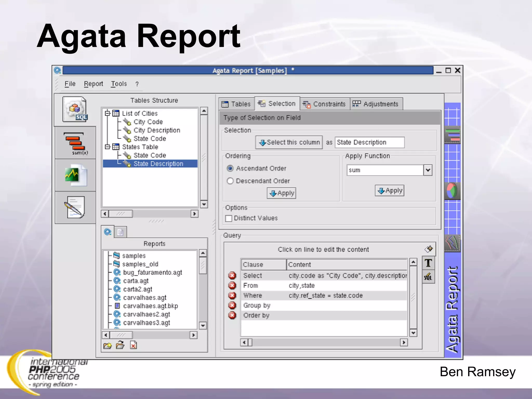Image resolution: width=532 pixels, height=399 pixels.
Task: Switch to the Agata reports tab icon
Action: tap(108, 232)
